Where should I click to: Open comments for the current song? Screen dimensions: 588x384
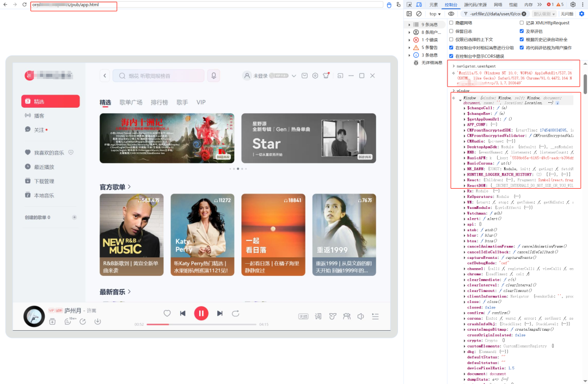click(68, 321)
